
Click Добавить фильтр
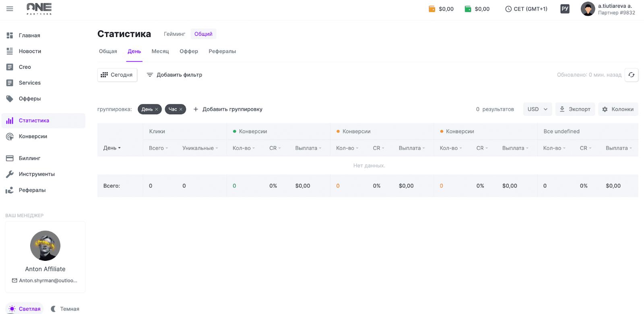pos(174,75)
